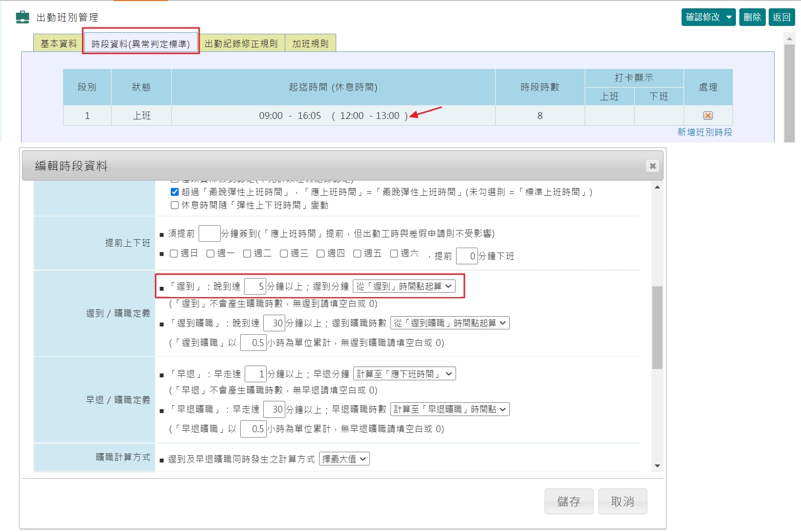Click the dialog scrollbar down arrow
The image size is (801, 532).
coord(657,466)
